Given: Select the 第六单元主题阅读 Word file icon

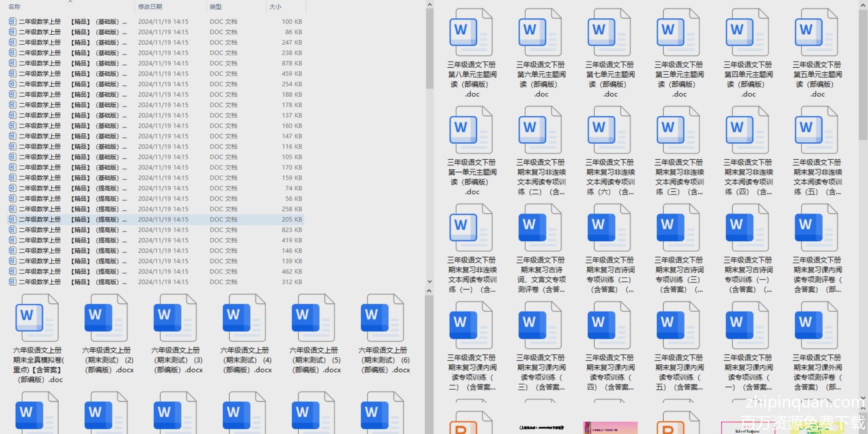Looking at the screenshot, I should click(540, 33).
